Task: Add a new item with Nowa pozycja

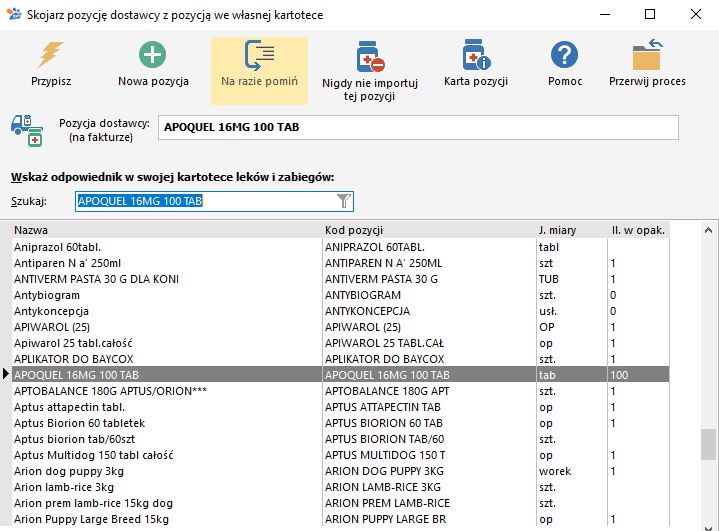Action: coord(153,64)
